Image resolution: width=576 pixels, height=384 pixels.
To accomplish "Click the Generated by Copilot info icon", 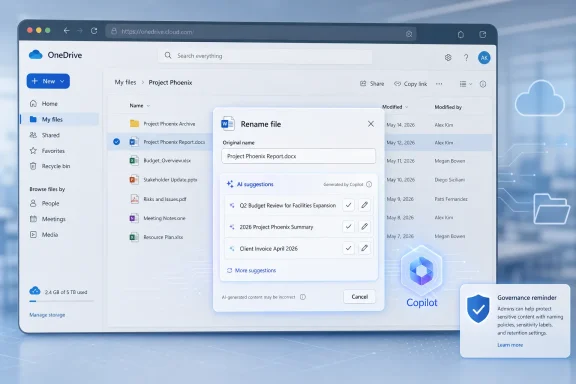I will [369, 184].
